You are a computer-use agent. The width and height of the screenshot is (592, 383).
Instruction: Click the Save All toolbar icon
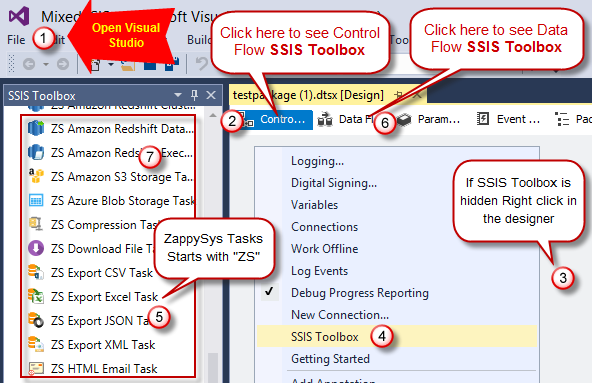172,63
